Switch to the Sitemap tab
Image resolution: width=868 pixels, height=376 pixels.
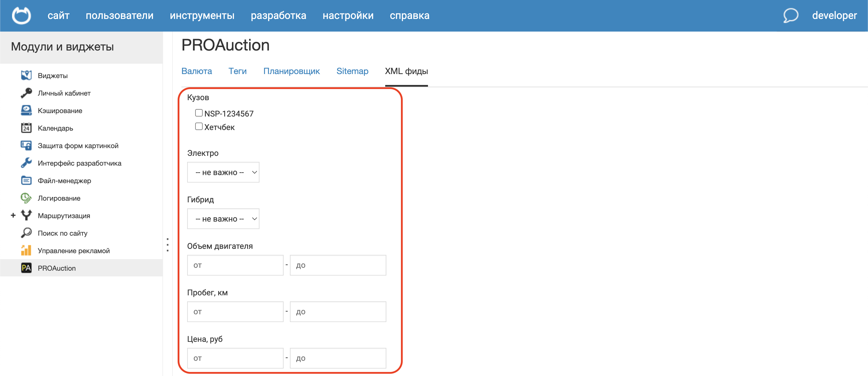coord(352,71)
